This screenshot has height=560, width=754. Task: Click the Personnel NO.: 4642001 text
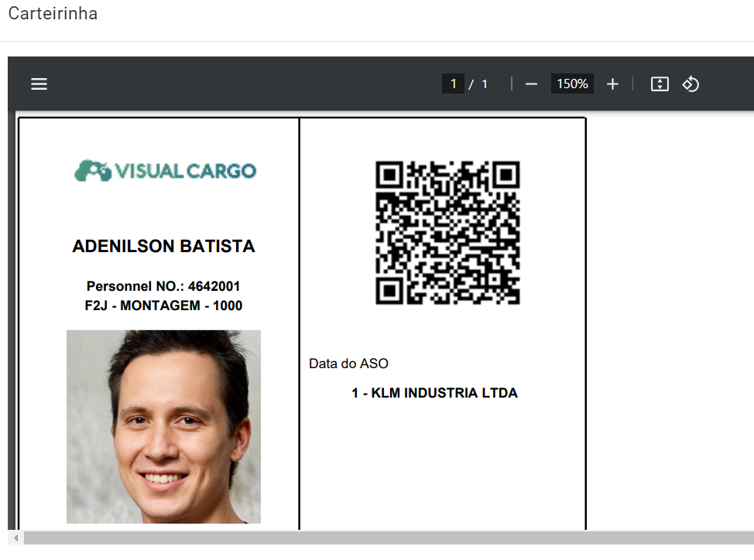(x=163, y=286)
